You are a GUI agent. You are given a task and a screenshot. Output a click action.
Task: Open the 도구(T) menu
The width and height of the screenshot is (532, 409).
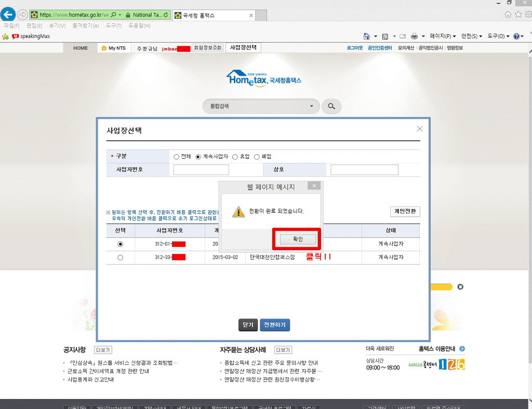(114, 26)
